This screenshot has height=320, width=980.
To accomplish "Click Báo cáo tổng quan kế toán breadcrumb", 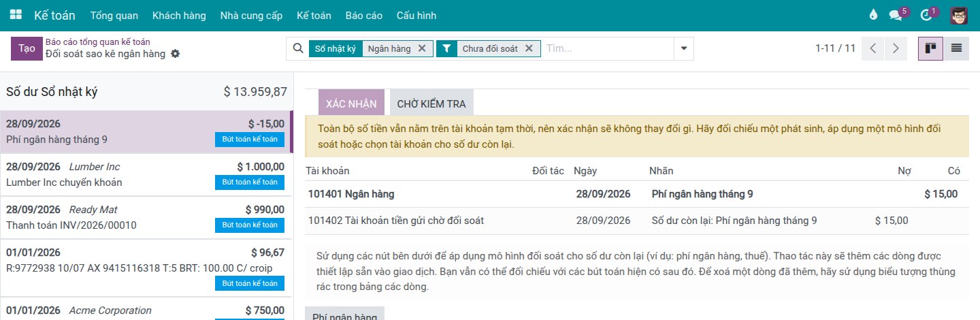I will point(98,42).
